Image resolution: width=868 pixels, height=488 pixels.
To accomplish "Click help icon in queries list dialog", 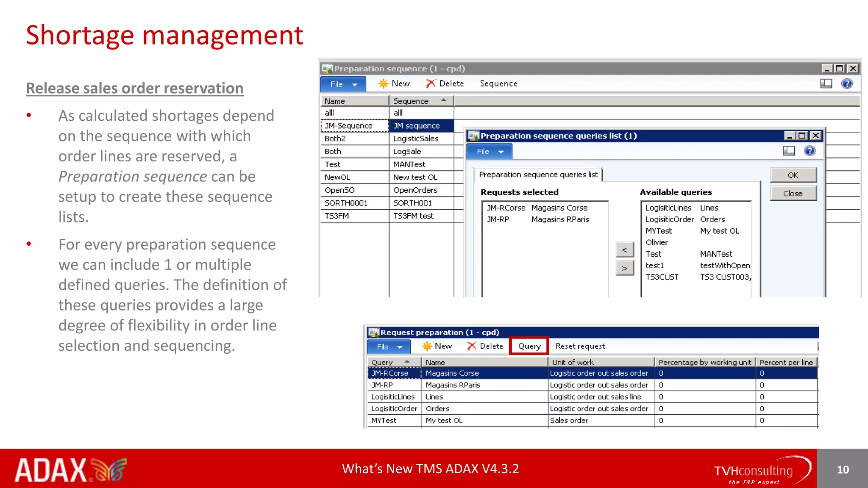I will (x=810, y=151).
